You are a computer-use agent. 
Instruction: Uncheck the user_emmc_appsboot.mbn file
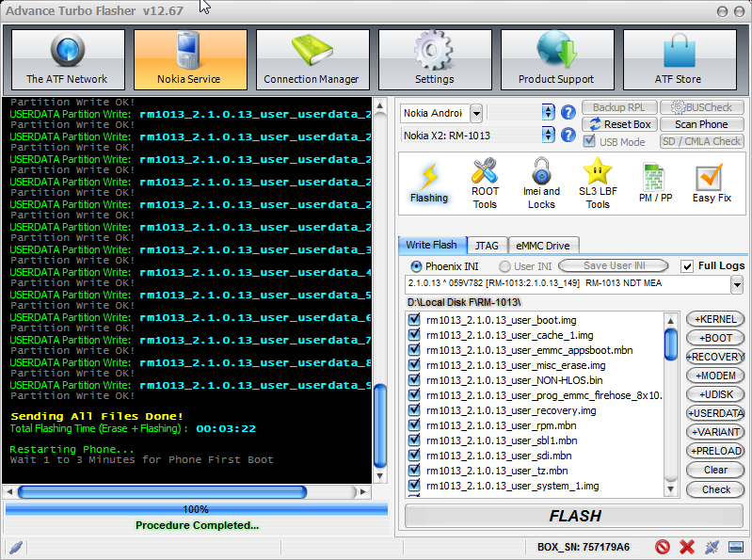pyautogui.click(x=414, y=350)
